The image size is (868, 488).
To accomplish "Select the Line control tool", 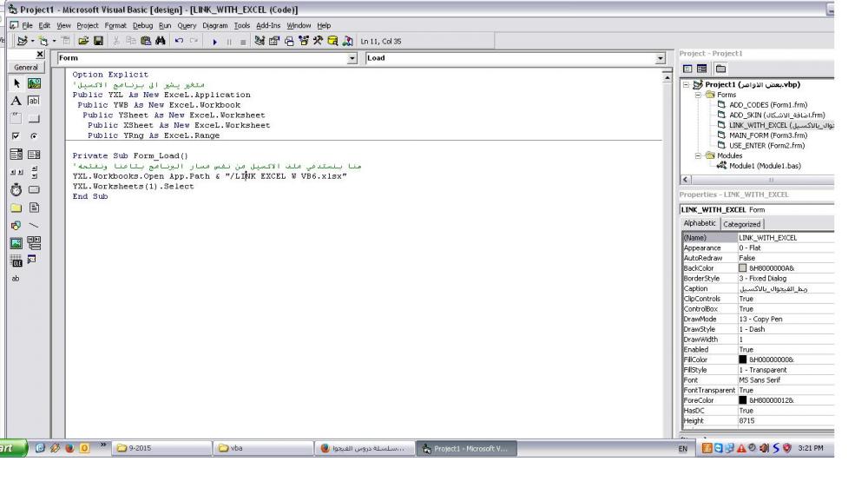I will coord(34,226).
